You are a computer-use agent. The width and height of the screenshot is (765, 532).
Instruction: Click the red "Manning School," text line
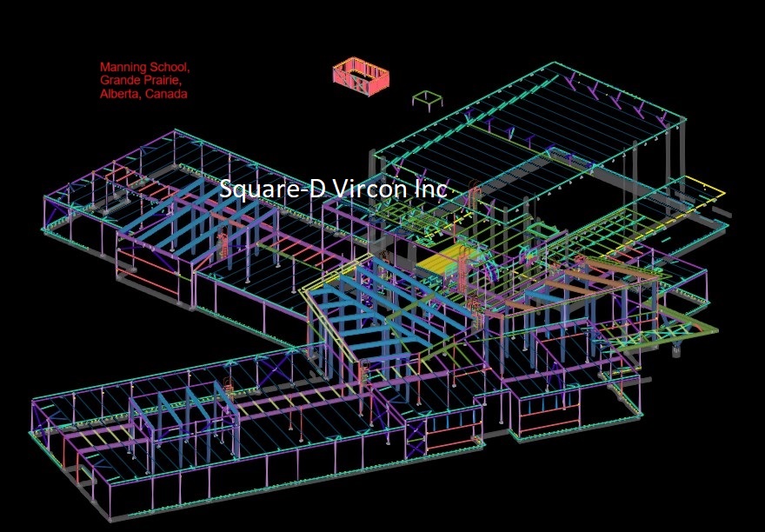click(x=144, y=67)
